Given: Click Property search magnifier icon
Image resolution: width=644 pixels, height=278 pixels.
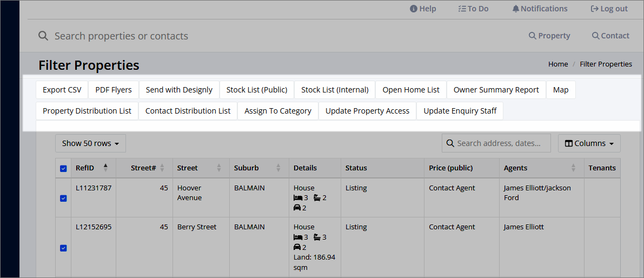Looking at the screenshot, I should click(x=532, y=36).
